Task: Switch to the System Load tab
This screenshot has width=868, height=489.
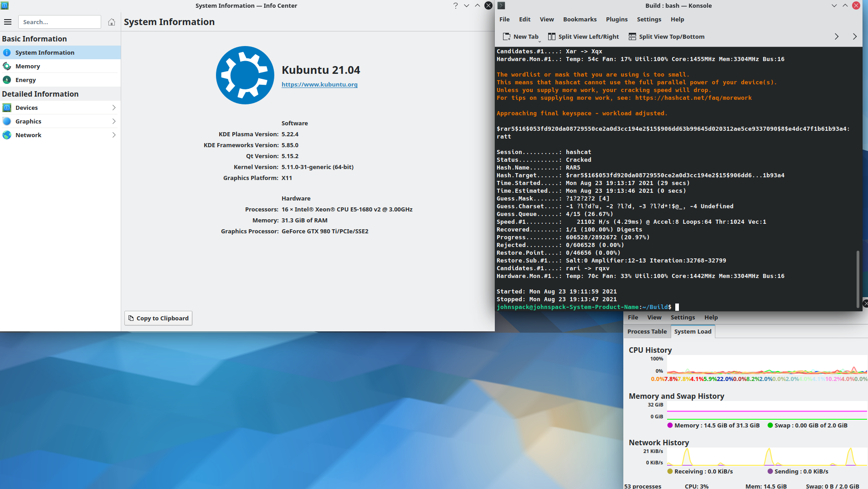Action: pos(693,331)
